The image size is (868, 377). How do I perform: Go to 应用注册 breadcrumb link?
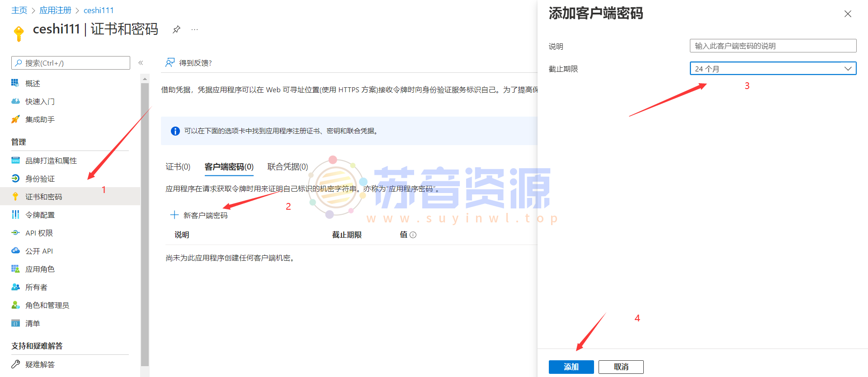point(55,10)
